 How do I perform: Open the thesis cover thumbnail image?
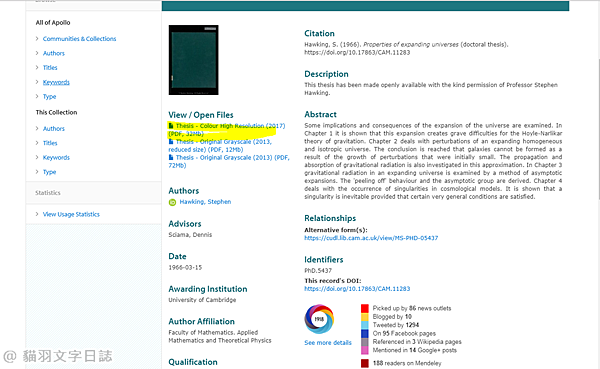click(x=194, y=60)
